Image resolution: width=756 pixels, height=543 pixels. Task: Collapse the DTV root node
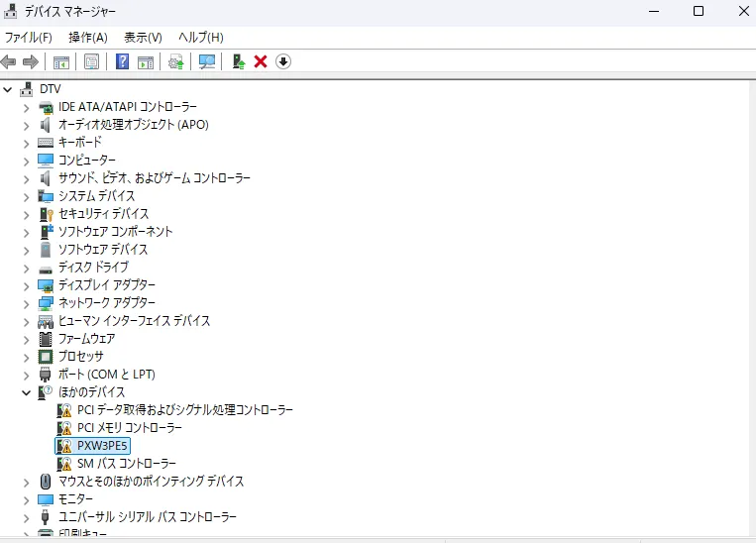click(x=9, y=89)
